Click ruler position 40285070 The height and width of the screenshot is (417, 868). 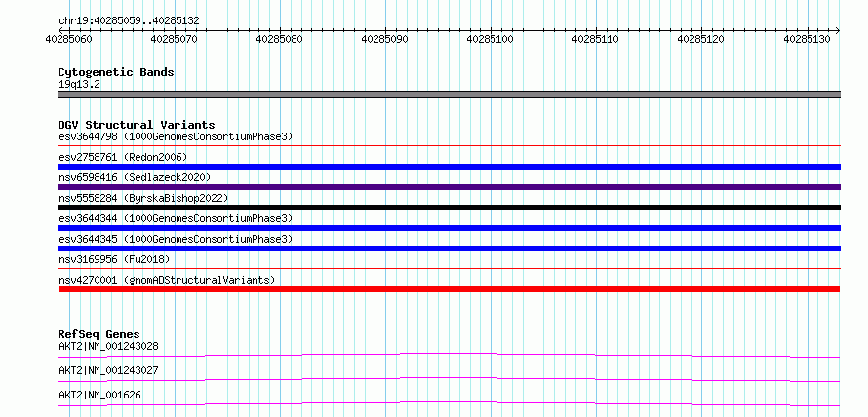(175, 39)
